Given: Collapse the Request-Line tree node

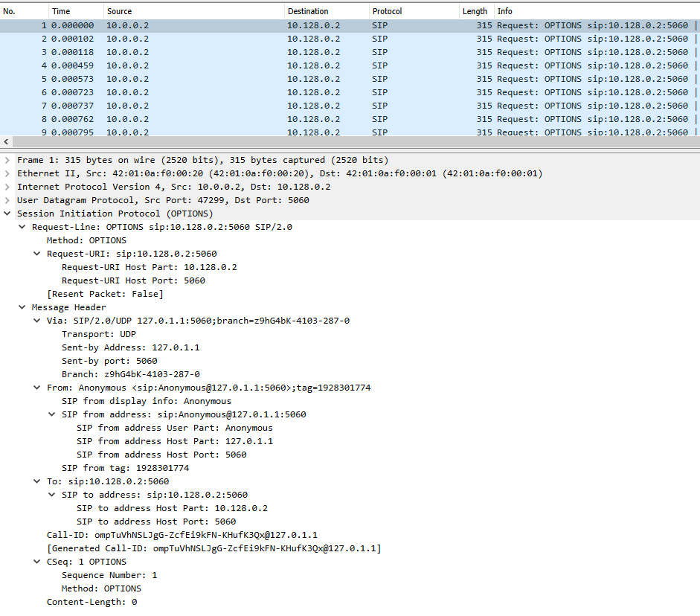Looking at the screenshot, I should [22, 227].
